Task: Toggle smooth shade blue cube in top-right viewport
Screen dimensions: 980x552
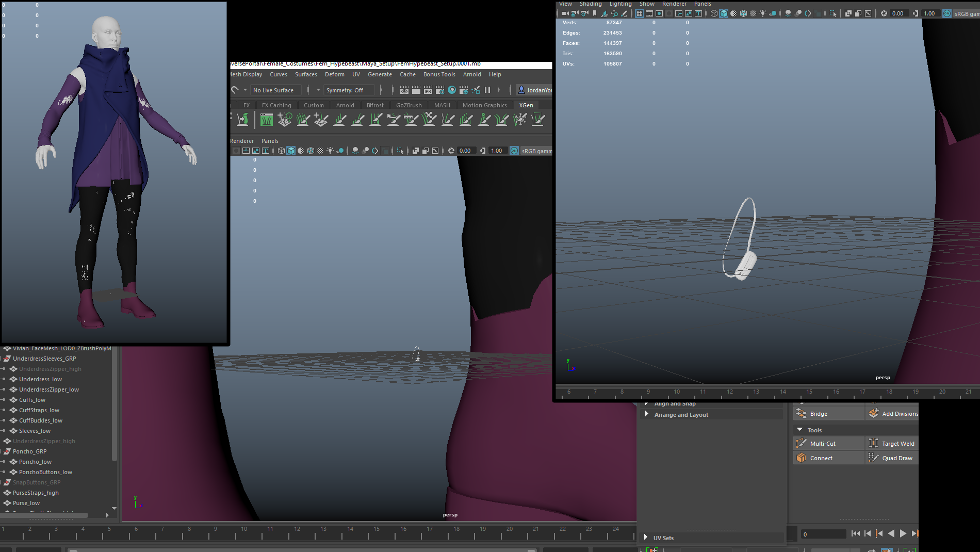Action: pyautogui.click(x=724, y=13)
